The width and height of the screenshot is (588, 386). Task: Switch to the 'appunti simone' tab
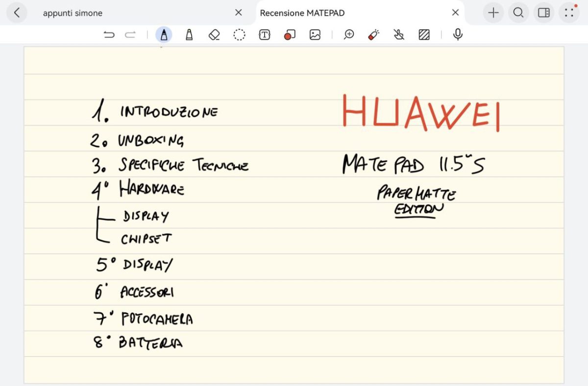73,13
